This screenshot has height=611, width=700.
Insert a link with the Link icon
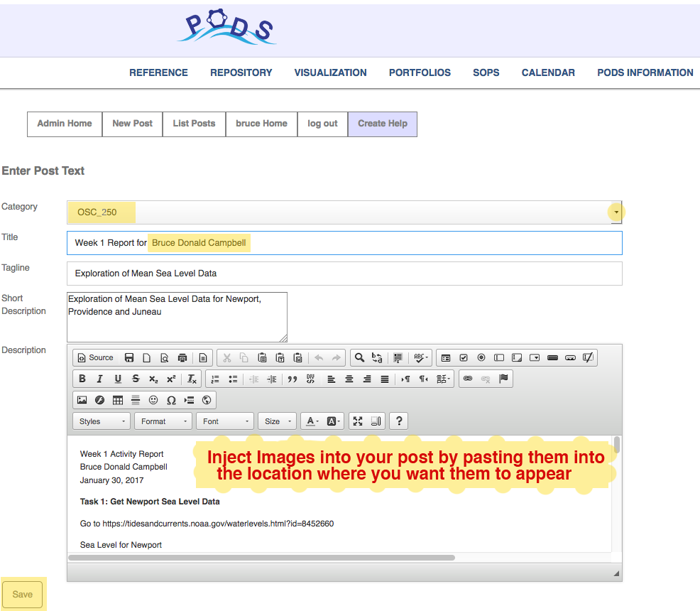pos(467,379)
